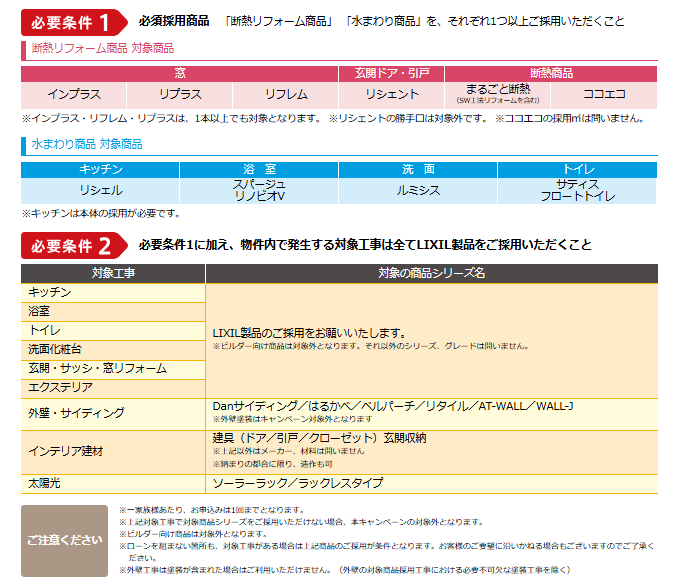Select the フロートトイレ text
This screenshot has height=586, width=683.
click(x=578, y=196)
